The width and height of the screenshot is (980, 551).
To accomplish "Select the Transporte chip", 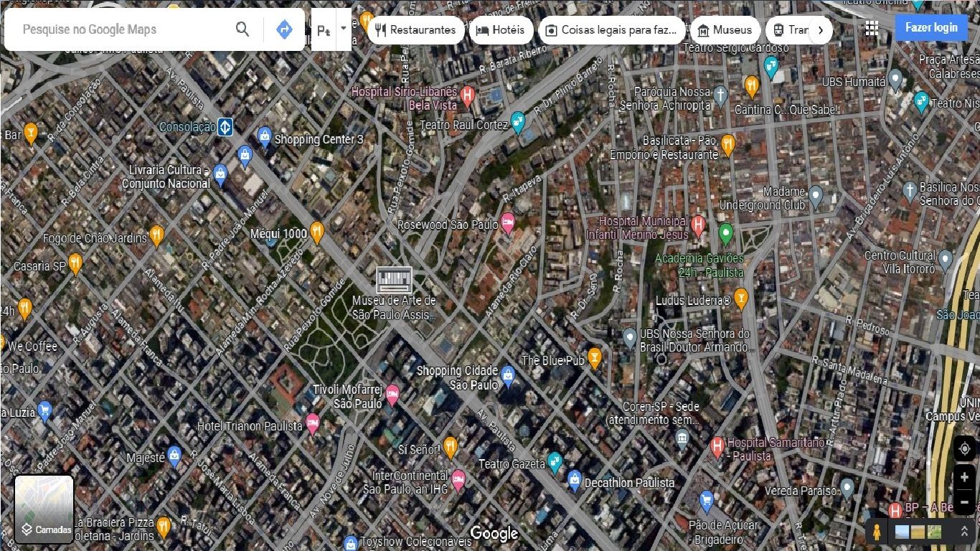I will coord(789,30).
